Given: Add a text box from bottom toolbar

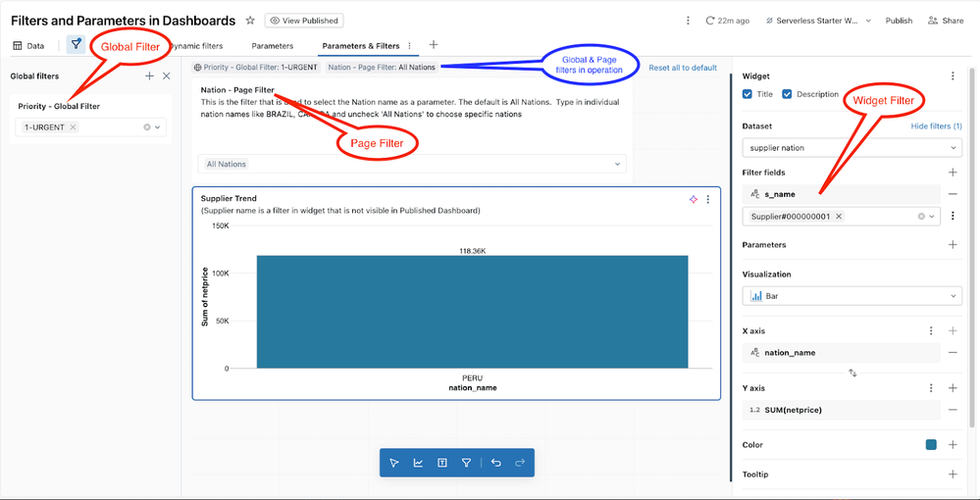Looking at the screenshot, I should pos(442,463).
